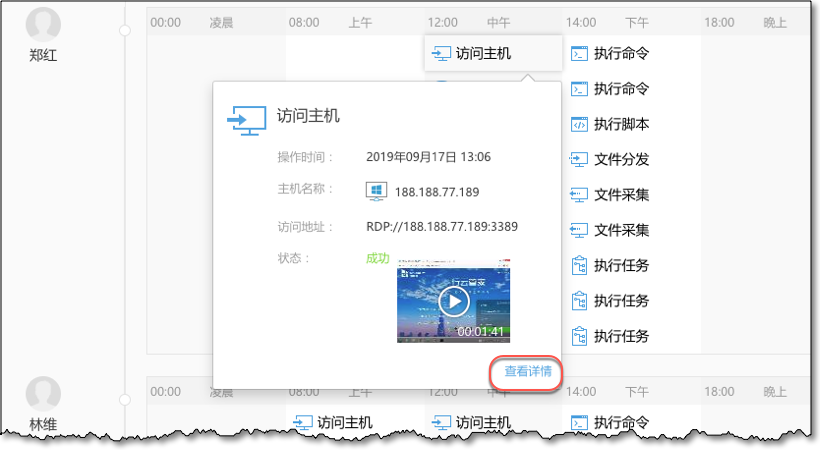The width and height of the screenshot is (820, 450).
Task: Click address RDP://188.188.77.189:3389
Action: coord(442,227)
